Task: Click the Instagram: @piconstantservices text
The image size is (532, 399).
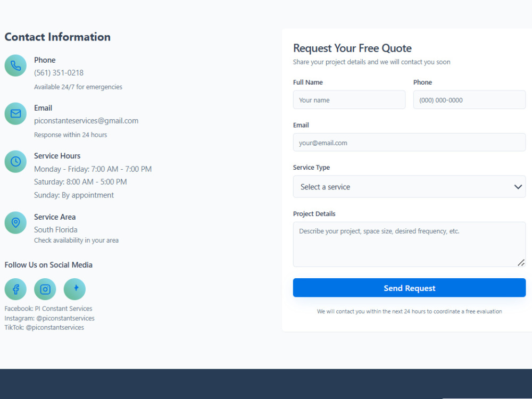Action: pyautogui.click(x=49, y=318)
